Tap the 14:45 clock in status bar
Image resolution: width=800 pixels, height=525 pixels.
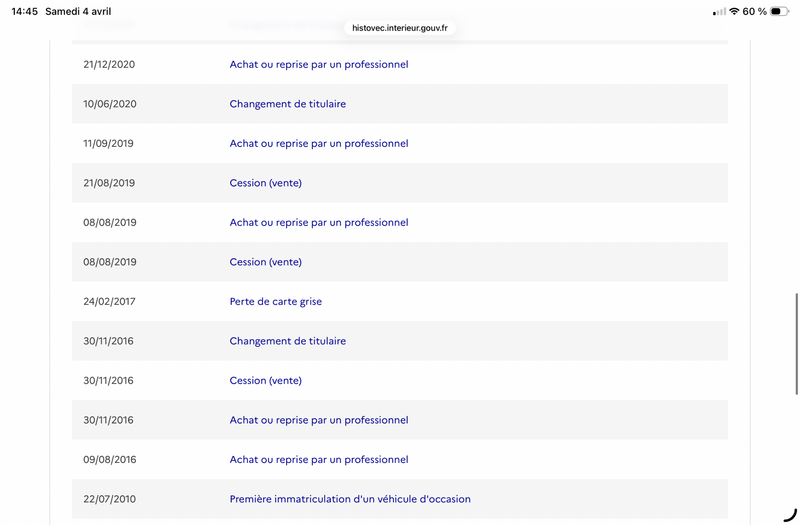[x=24, y=11]
